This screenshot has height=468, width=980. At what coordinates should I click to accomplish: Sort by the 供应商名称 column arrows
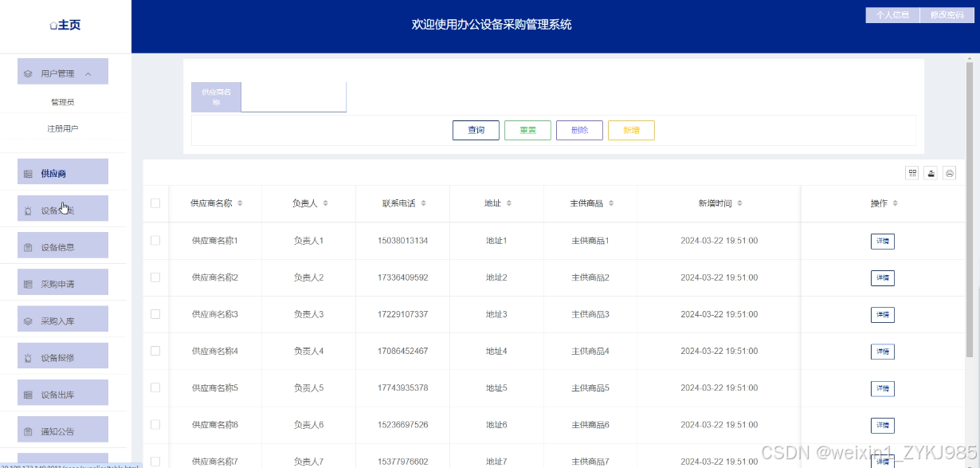pyautogui.click(x=240, y=203)
